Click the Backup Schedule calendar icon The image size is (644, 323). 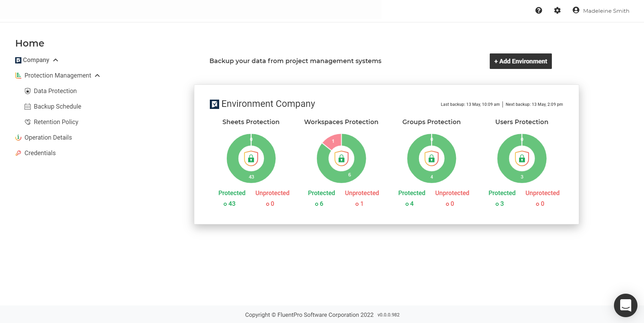[28, 107]
